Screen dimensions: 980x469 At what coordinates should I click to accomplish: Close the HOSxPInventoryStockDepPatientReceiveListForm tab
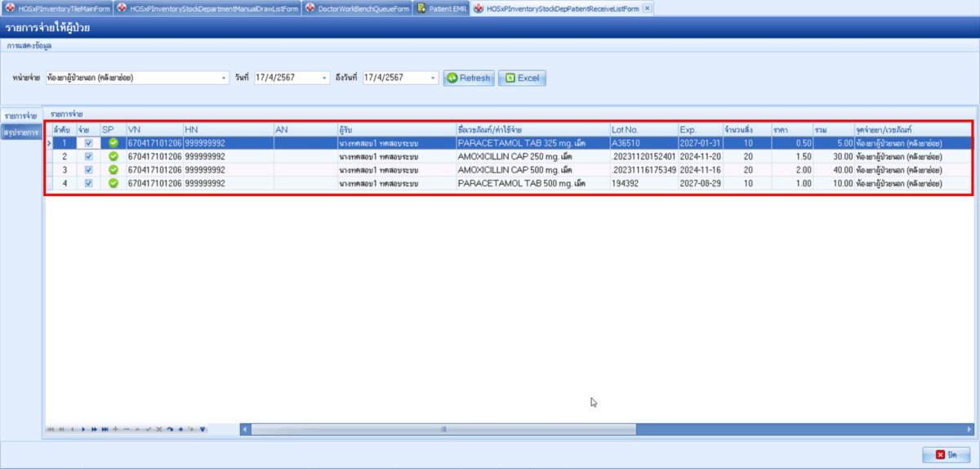pyautogui.click(x=647, y=8)
